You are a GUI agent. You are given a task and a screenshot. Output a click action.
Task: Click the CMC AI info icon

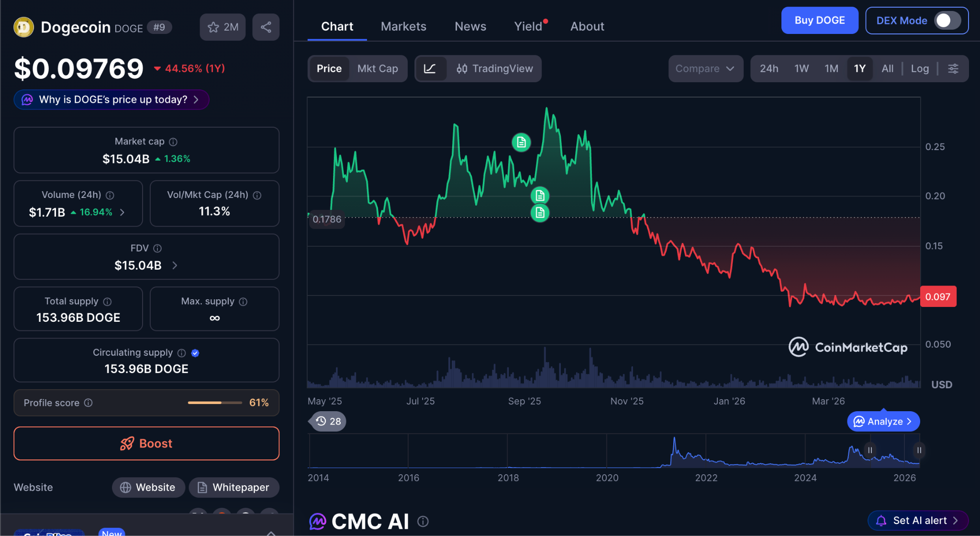(423, 522)
